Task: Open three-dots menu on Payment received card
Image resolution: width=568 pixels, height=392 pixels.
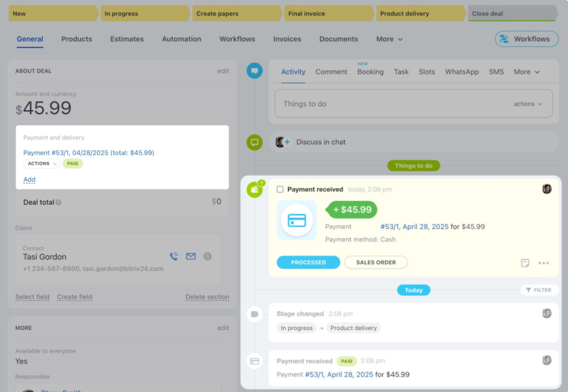Action: pyautogui.click(x=544, y=263)
